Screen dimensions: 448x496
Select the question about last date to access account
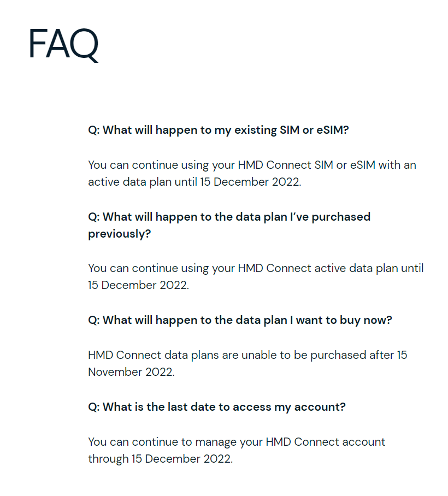(x=217, y=407)
